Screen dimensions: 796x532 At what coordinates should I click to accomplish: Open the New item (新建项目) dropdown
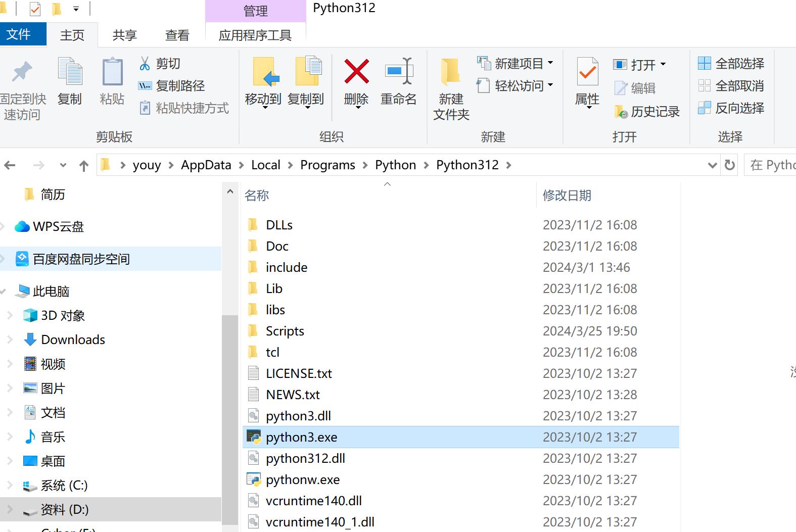tap(550, 63)
